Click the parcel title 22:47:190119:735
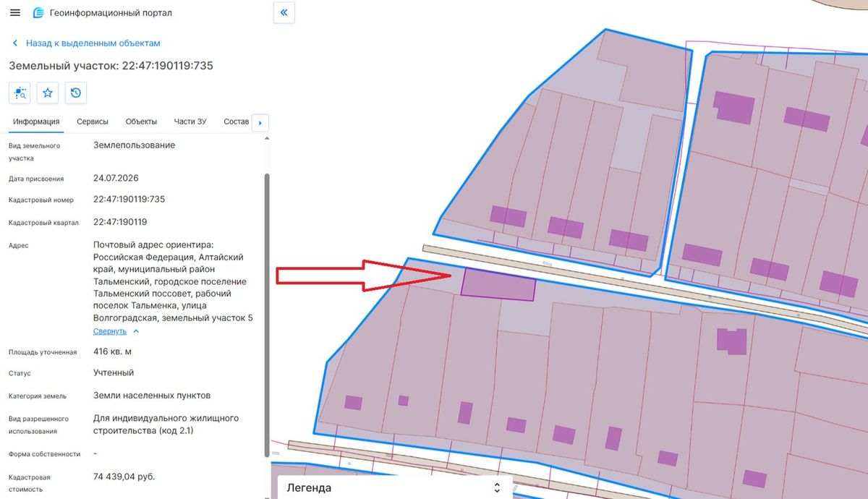This screenshot has width=868, height=499. 111,66
